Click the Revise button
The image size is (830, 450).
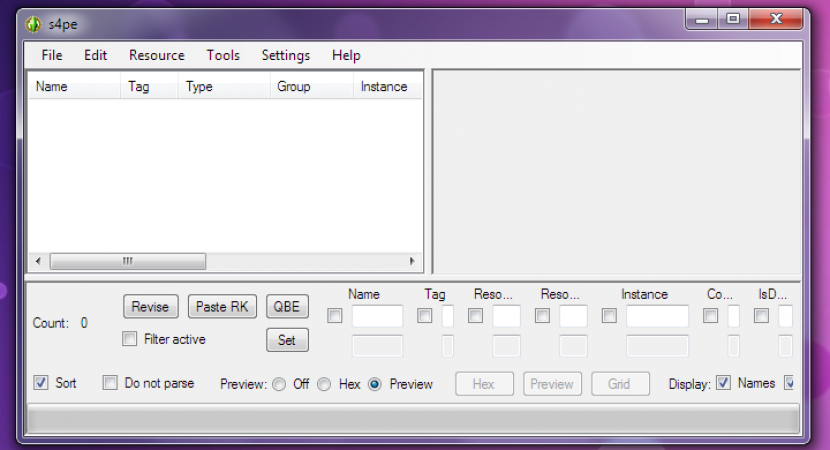(150, 307)
